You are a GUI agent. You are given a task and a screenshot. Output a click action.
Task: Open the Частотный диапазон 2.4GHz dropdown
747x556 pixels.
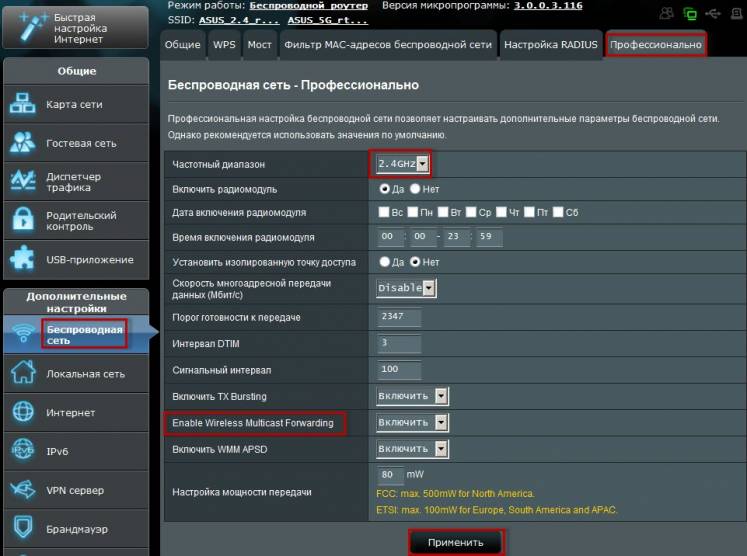click(403, 164)
